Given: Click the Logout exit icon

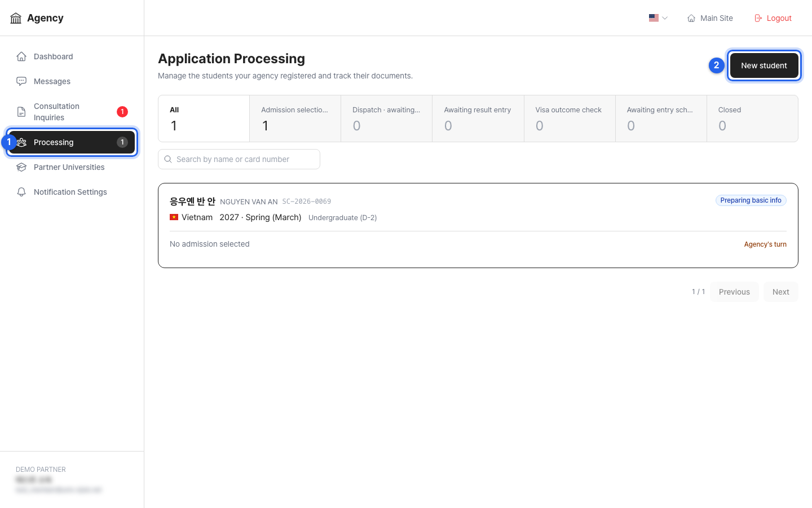Looking at the screenshot, I should pyautogui.click(x=758, y=18).
